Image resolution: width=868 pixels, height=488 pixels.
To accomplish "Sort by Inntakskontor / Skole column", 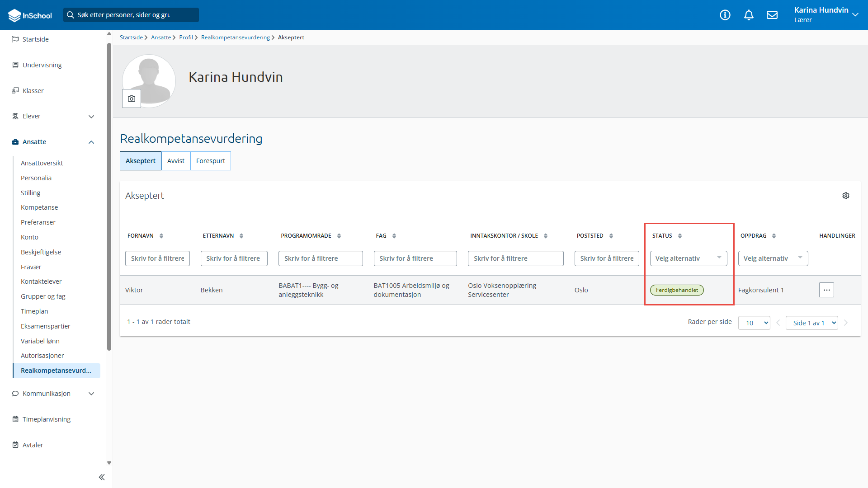I will coord(546,236).
